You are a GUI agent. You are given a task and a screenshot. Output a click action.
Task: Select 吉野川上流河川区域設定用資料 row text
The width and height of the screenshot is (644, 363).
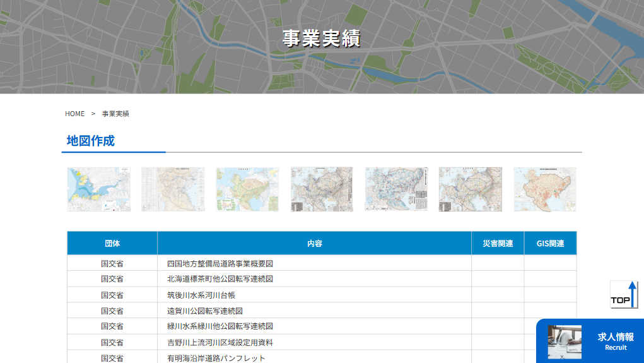(x=220, y=342)
